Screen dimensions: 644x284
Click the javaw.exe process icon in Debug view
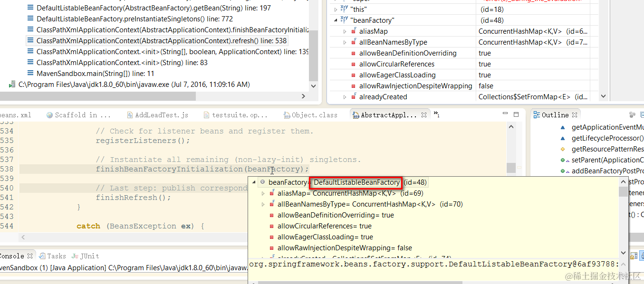12,85
